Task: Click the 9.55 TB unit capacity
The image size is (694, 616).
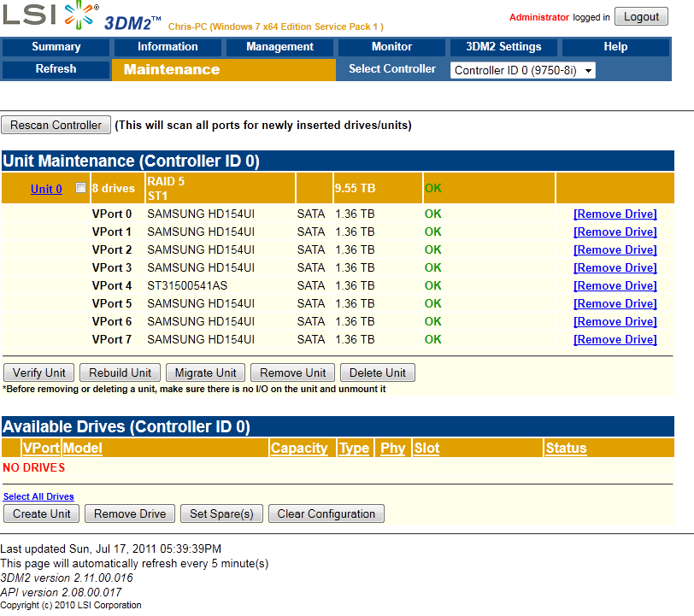Action: tap(355, 188)
